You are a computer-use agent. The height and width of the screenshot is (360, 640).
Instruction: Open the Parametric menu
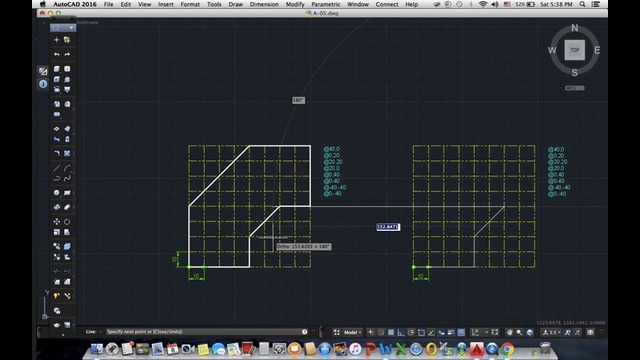tap(326, 4)
